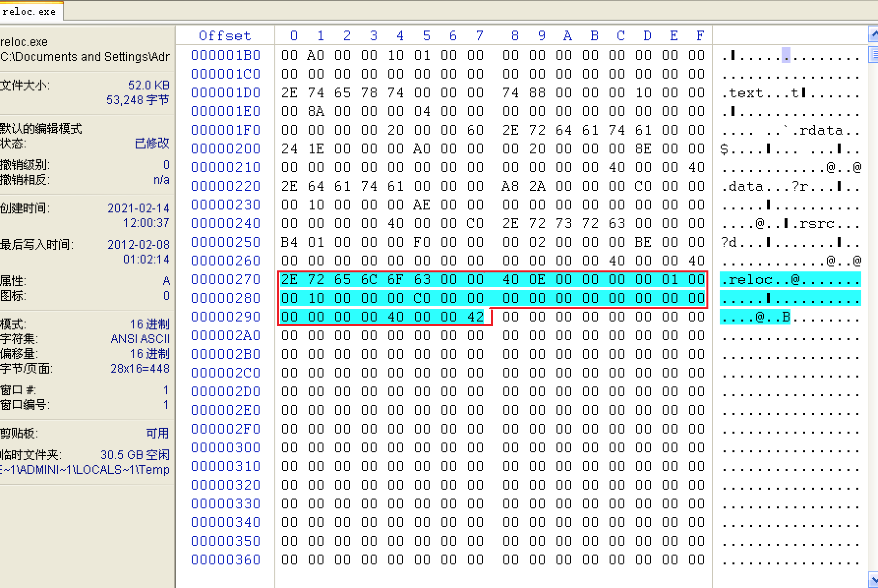This screenshot has width=878, height=588.
Task: Click the file size value 52.0 KB
Action: tap(148, 85)
